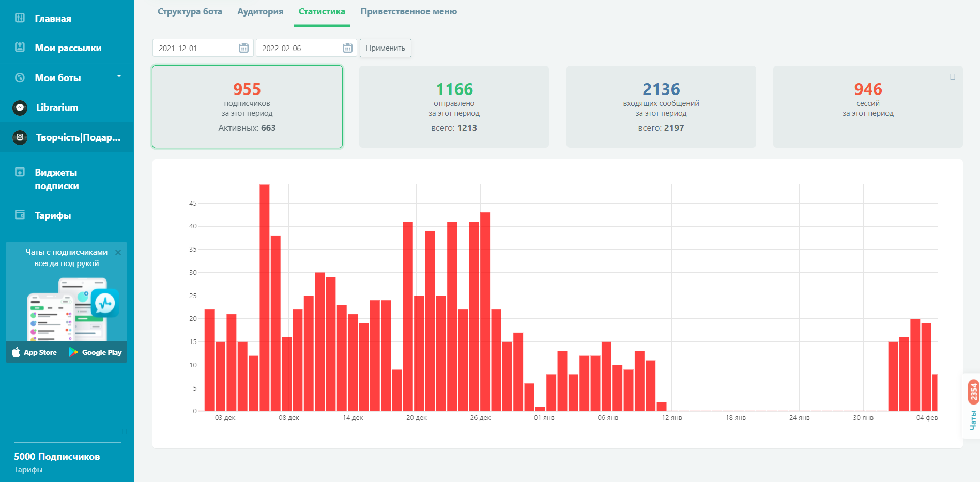Open calendar picker for start date
Screen dimensions: 980x482
pyautogui.click(x=244, y=48)
